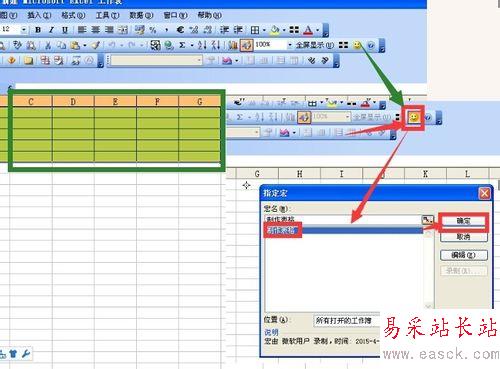Click Increase Indent icon
The height and width of the screenshot is (369, 500).
(x=238, y=30)
